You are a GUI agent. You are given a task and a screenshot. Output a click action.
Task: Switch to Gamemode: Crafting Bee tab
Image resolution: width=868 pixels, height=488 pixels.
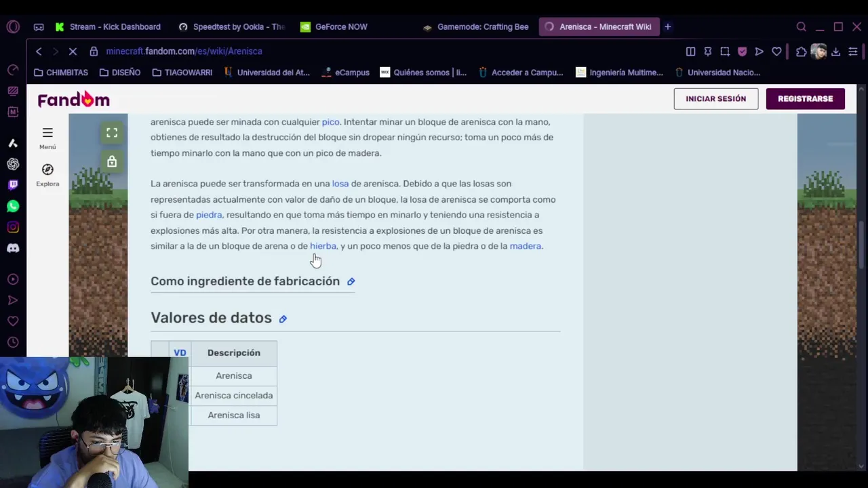click(475, 27)
